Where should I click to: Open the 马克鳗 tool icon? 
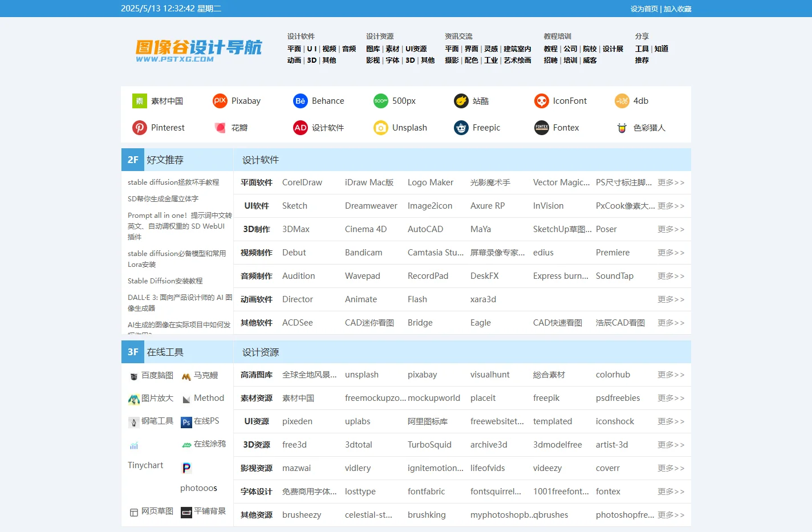186,376
